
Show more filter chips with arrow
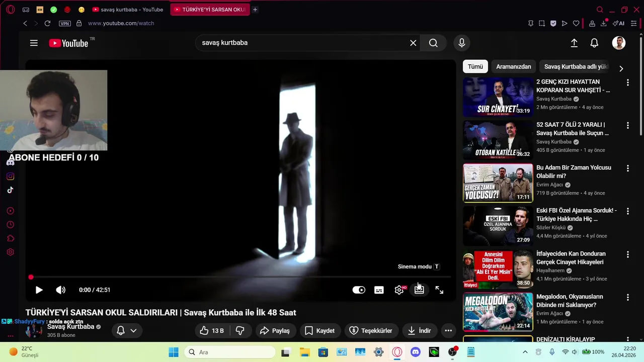pos(621,68)
